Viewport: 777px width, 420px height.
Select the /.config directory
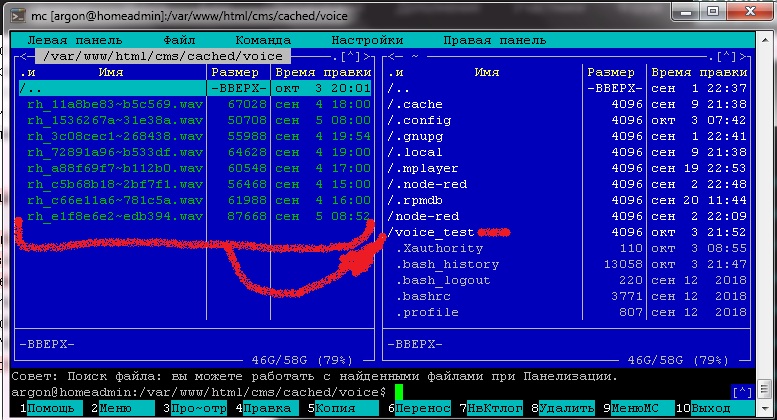click(x=419, y=120)
